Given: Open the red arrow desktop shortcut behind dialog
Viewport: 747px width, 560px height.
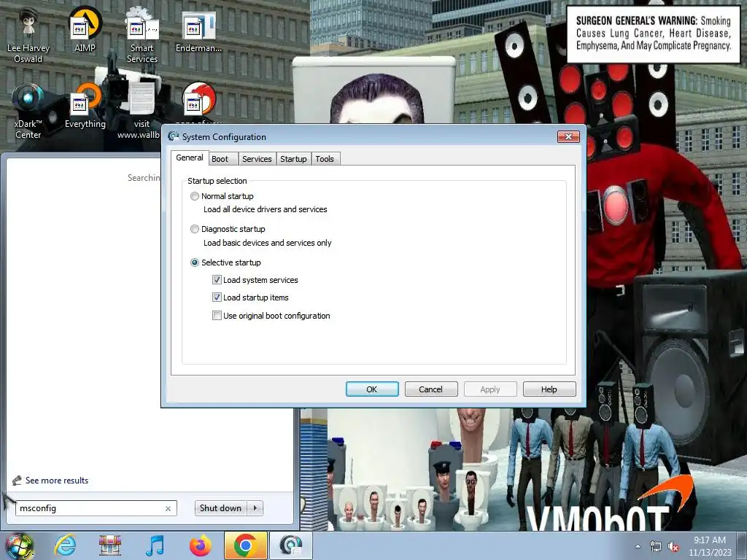Looking at the screenshot, I should click(x=199, y=104).
